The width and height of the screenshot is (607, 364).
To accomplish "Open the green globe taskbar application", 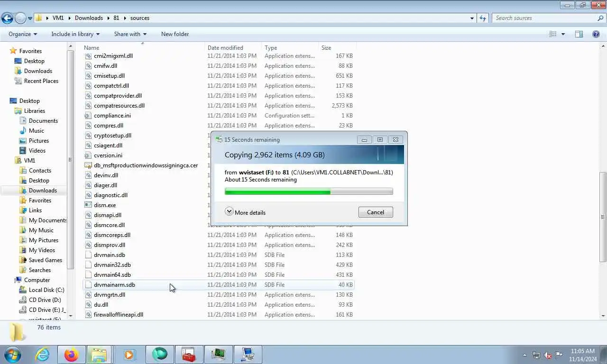I will (159, 355).
